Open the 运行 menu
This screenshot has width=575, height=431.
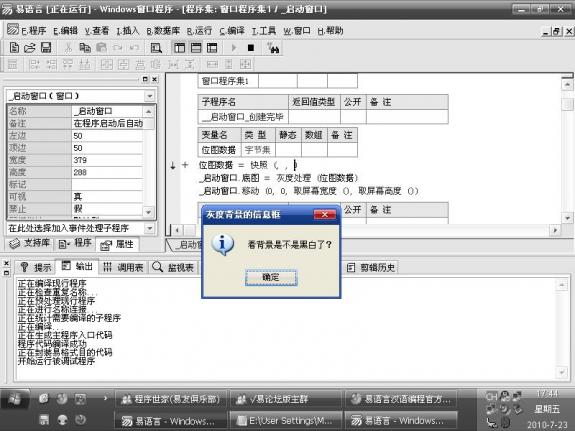click(x=199, y=31)
